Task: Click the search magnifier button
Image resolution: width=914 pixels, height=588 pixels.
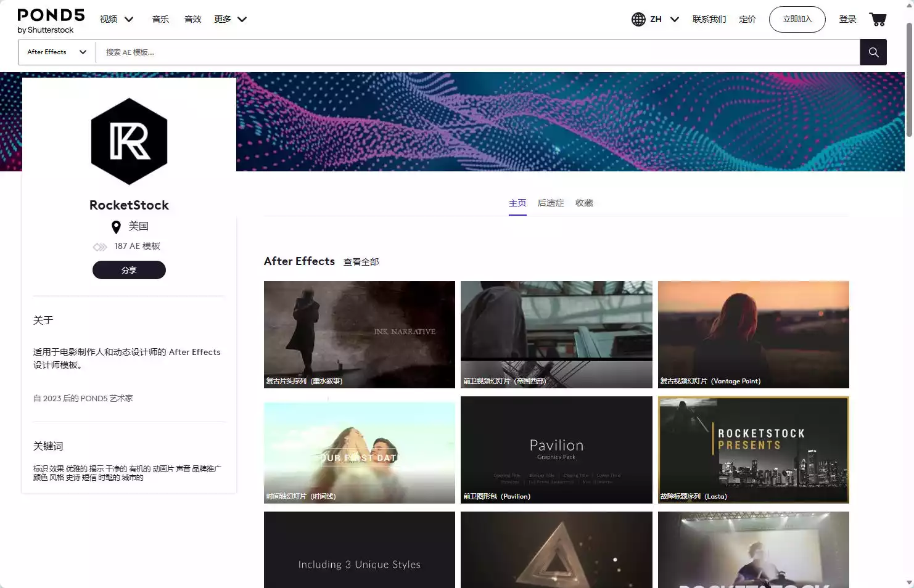Action: pyautogui.click(x=873, y=52)
